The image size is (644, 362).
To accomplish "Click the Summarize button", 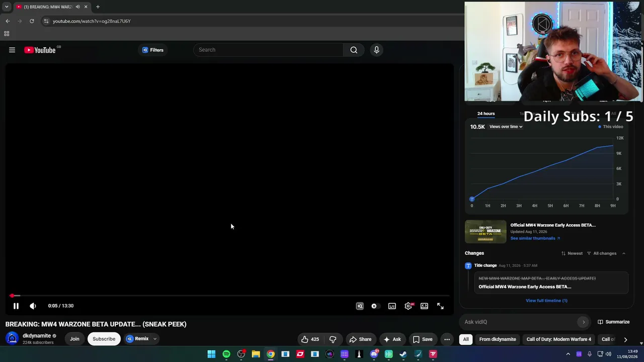I will pyautogui.click(x=614, y=322).
